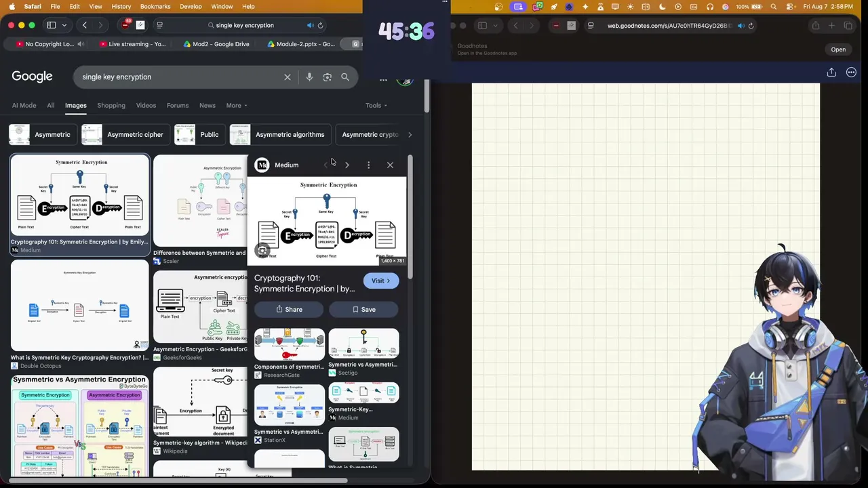Close the Medium image preview panel

(390, 165)
